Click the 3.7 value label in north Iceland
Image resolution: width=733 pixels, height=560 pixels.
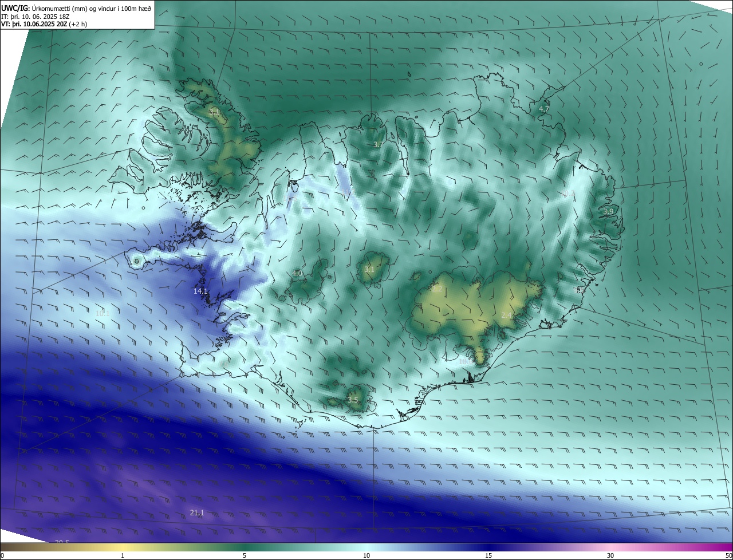point(378,144)
